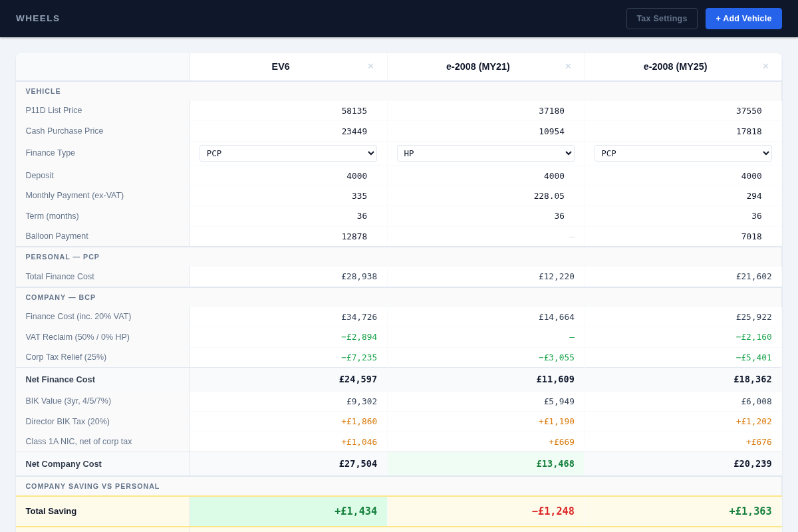Click Net Finance Cost £11,609
The image size is (798, 532).
tap(555, 379)
